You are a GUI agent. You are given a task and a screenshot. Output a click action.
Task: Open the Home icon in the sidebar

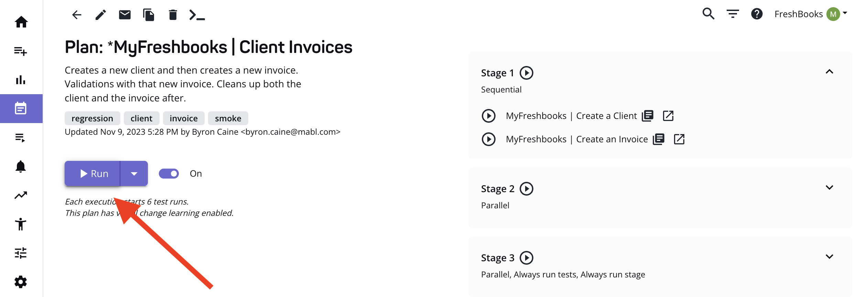tap(21, 22)
